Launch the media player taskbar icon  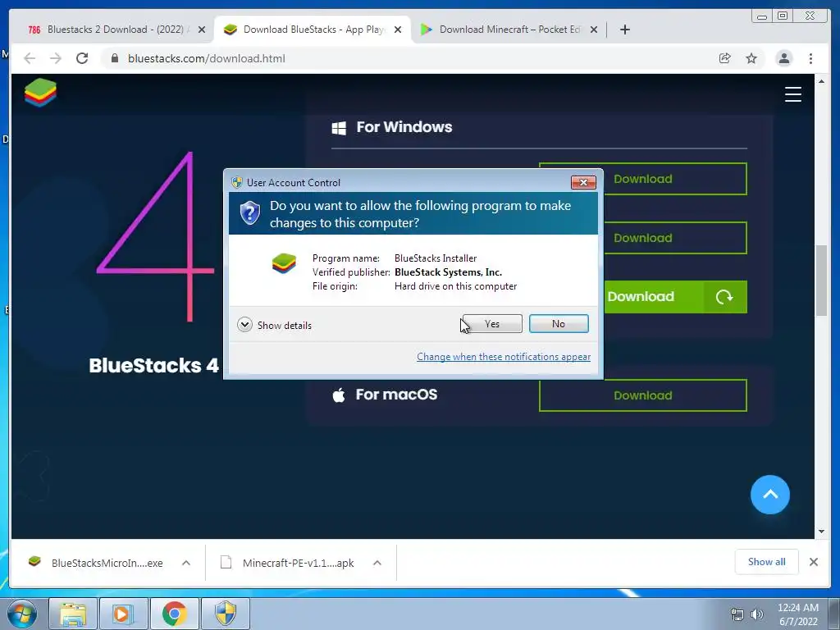(x=123, y=614)
